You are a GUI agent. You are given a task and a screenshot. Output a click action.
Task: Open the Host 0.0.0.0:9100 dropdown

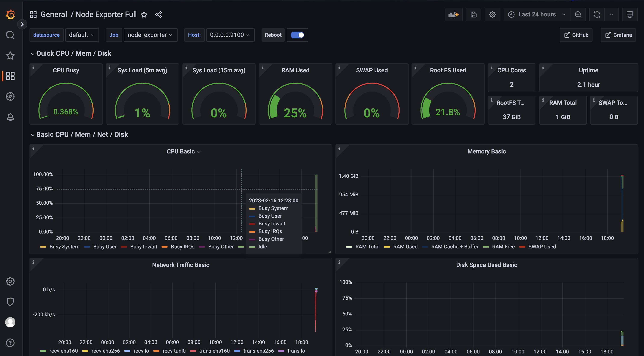(230, 35)
